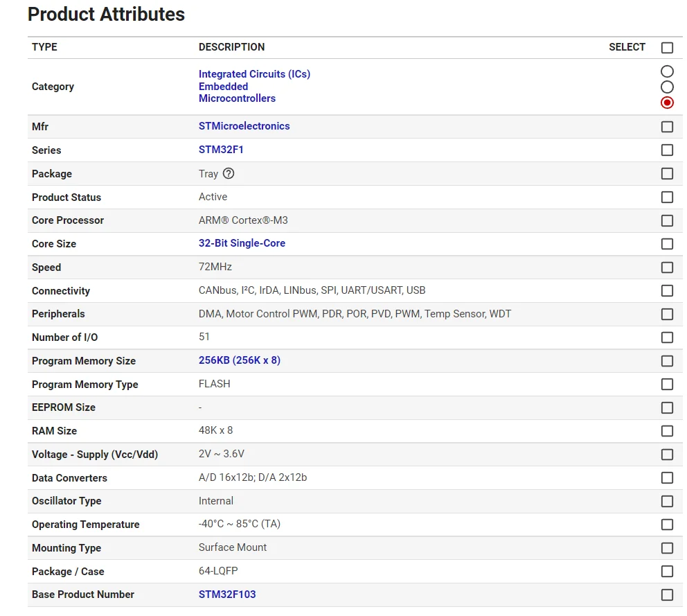Check the Number of I/O row checkbox

(667, 337)
